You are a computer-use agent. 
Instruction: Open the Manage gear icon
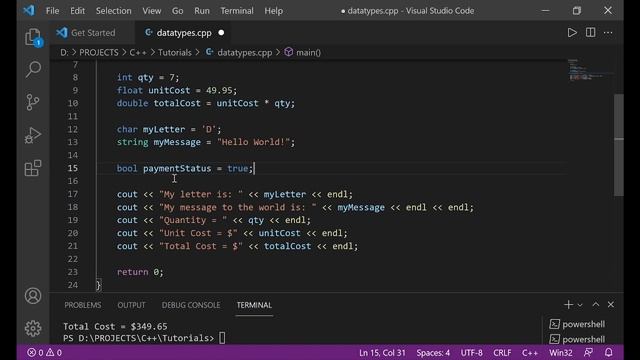(x=33, y=328)
